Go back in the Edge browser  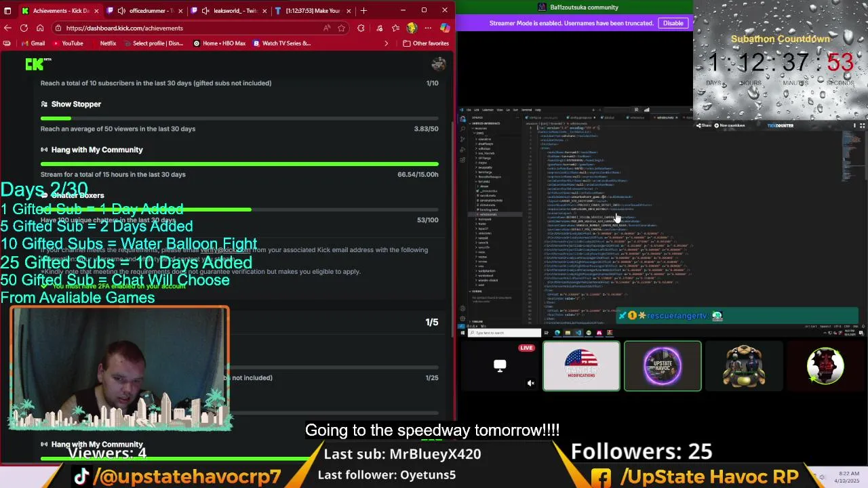pos(7,28)
